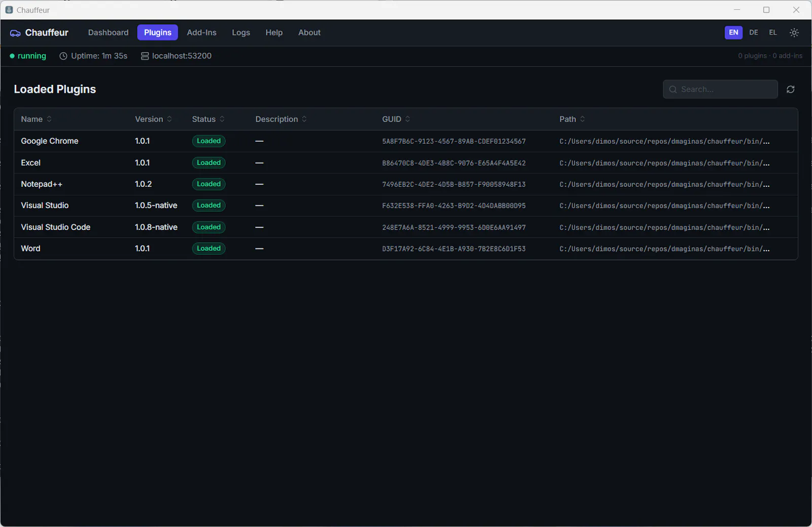This screenshot has width=812, height=527.
Task: Go to the Add-Ins tab
Action: [201, 32]
